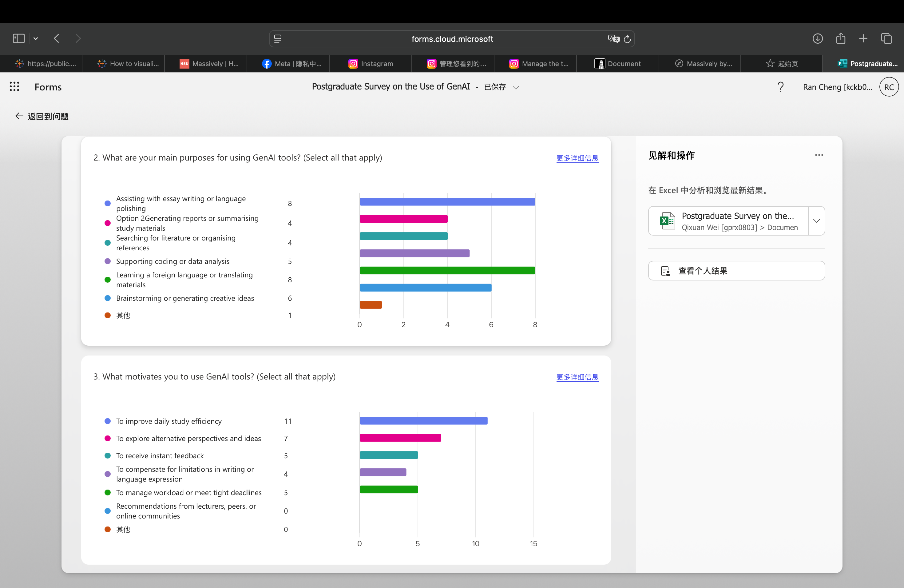Expand the Excel file dropdown arrow
The height and width of the screenshot is (588, 904).
click(x=816, y=221)
